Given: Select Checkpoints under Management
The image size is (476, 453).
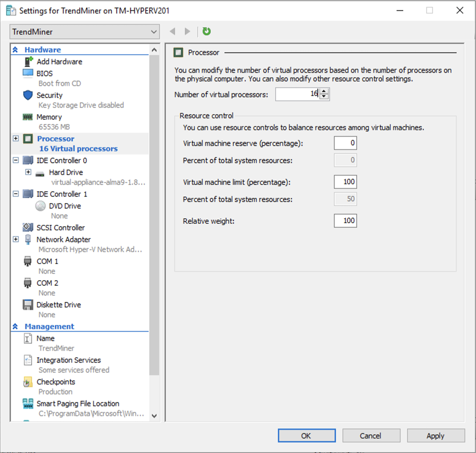Looking at the screenshot, I should (56, 381).
